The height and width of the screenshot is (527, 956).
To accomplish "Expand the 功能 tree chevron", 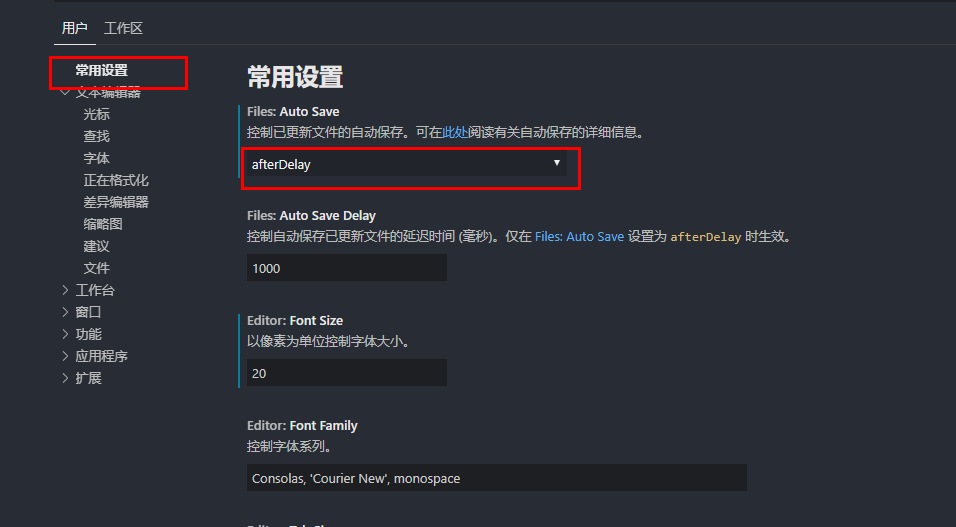I will coord(65,334).
